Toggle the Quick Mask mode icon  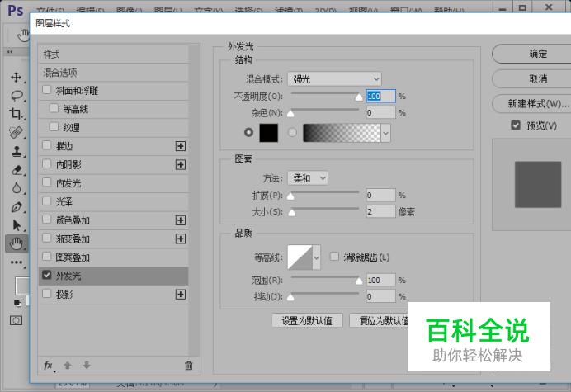16,320
